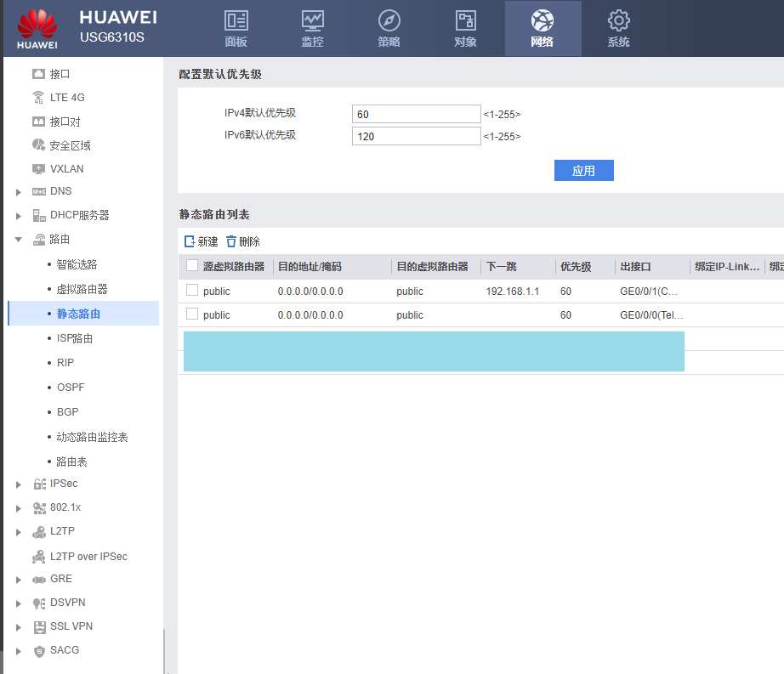784x674 pixels.
Task: Open the 对象 objects icon
Action: click(465, 20)
